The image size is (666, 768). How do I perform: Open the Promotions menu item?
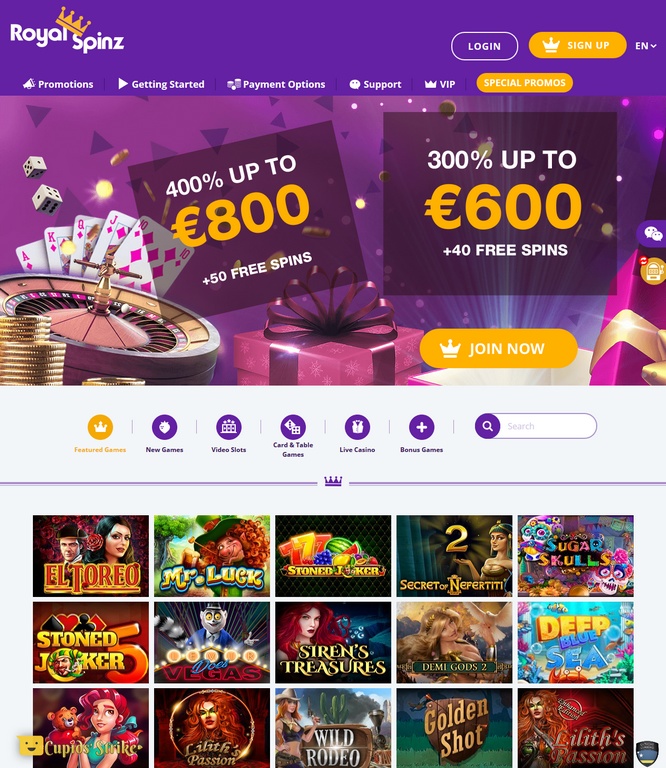point(58,84)
